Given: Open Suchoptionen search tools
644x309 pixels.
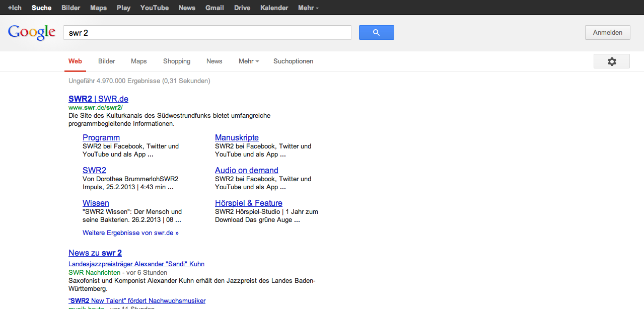Looking at the screenshot, I should click(293, 61).
